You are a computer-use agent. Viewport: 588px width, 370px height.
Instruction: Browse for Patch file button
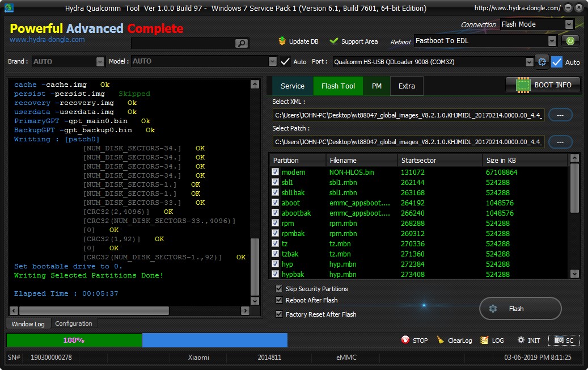[560, 142]
